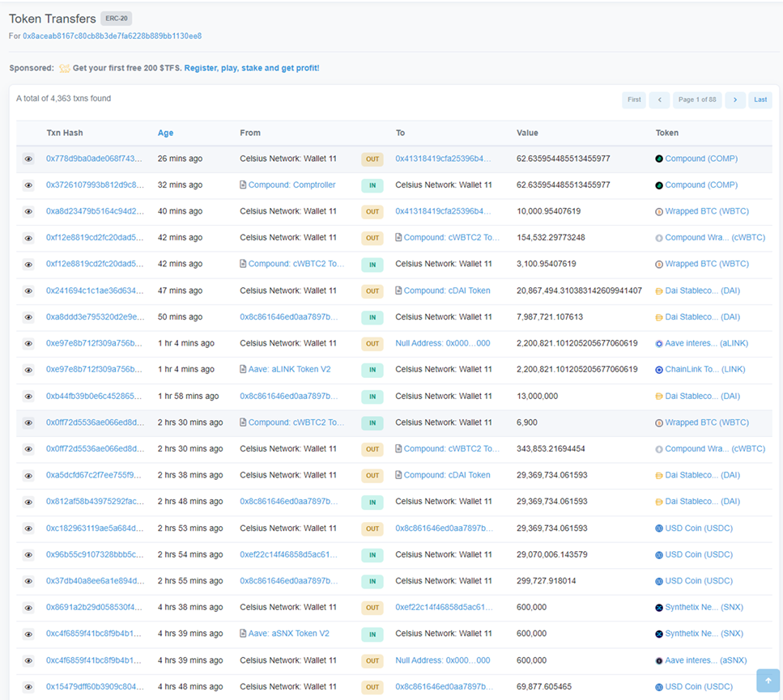
Task: Open the sponsored 'Register, play, stake and get profit!' link
Action: (x=252, y=68)
